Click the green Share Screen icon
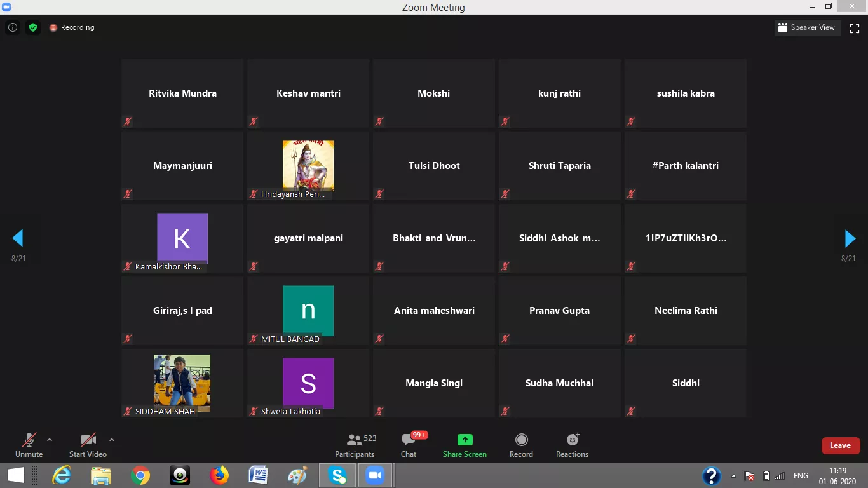Image resolution: width=868 pixels, height=488 pixels. coord(465,440)
